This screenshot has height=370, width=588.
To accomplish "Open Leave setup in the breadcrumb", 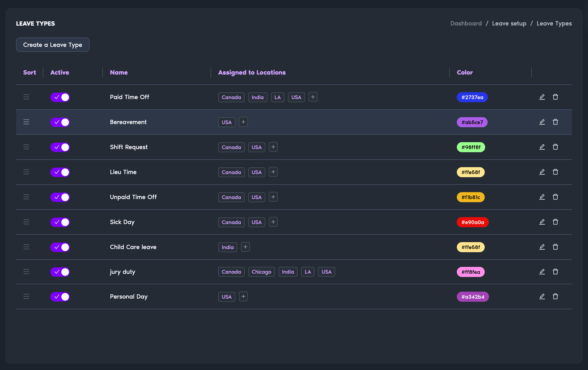I will pyautogui.click(x=509, y=23).
